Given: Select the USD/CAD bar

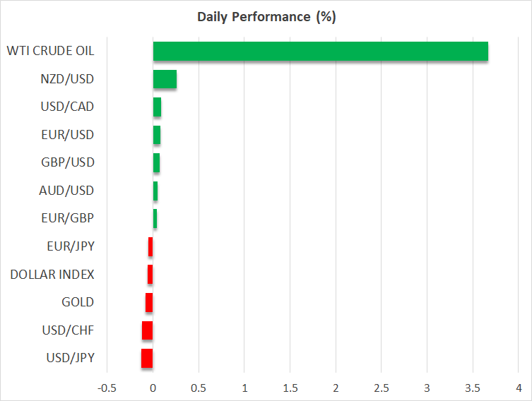Looking at the screenshot, I should [x=157, y=107].
